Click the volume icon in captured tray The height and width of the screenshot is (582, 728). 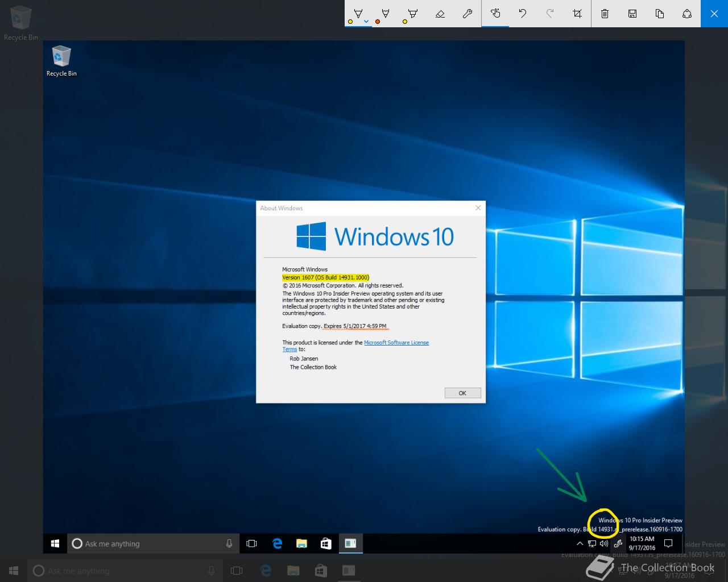[x=604, y=544]
